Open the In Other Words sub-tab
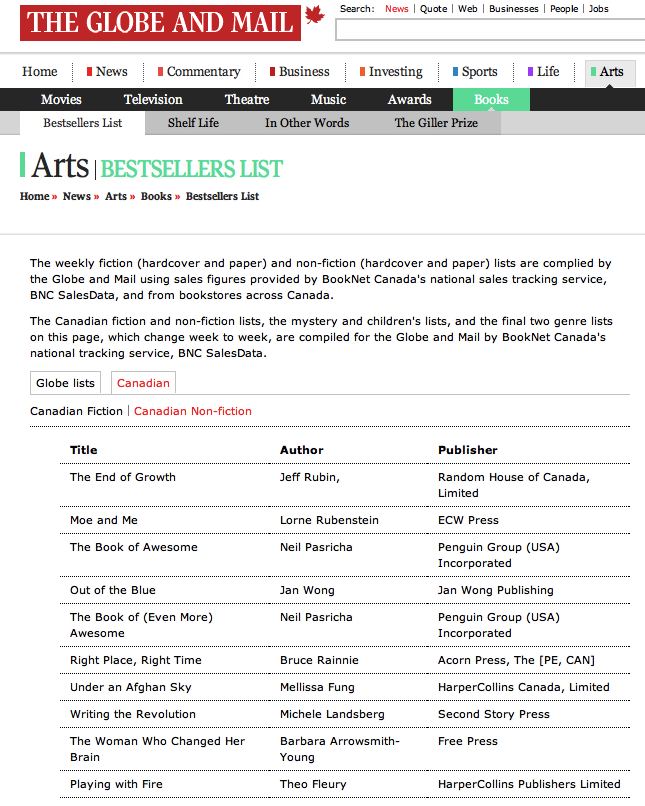This screenshot has height=806, width=645. (307, 123)
